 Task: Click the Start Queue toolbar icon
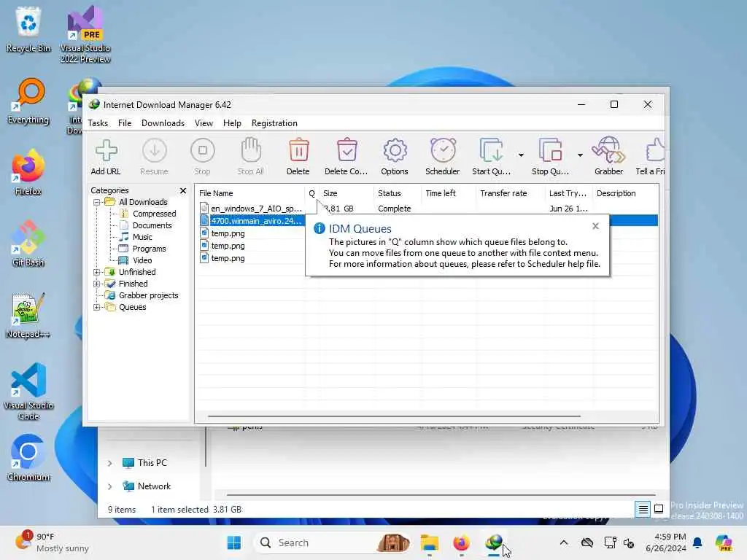click(x=491, y=157)
